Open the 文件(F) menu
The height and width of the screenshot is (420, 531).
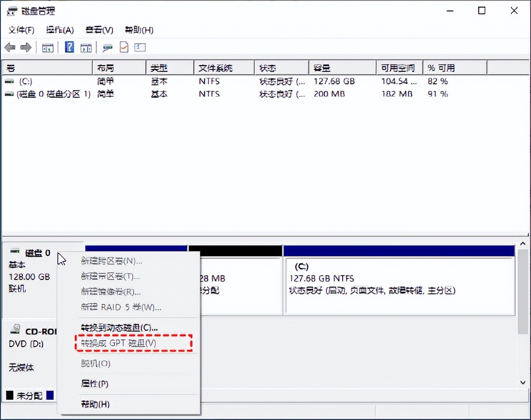(x=21, y=30)
